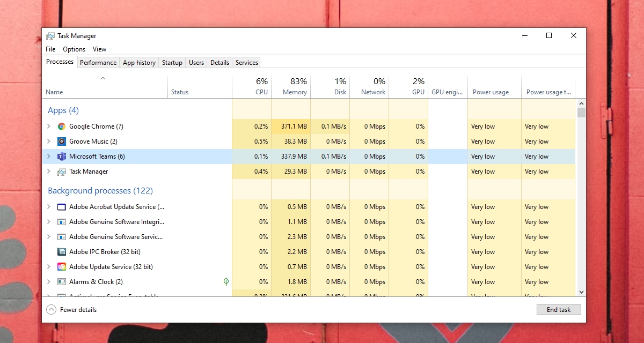
Task: Open the File menu
Action: click(x=50, y=49)
